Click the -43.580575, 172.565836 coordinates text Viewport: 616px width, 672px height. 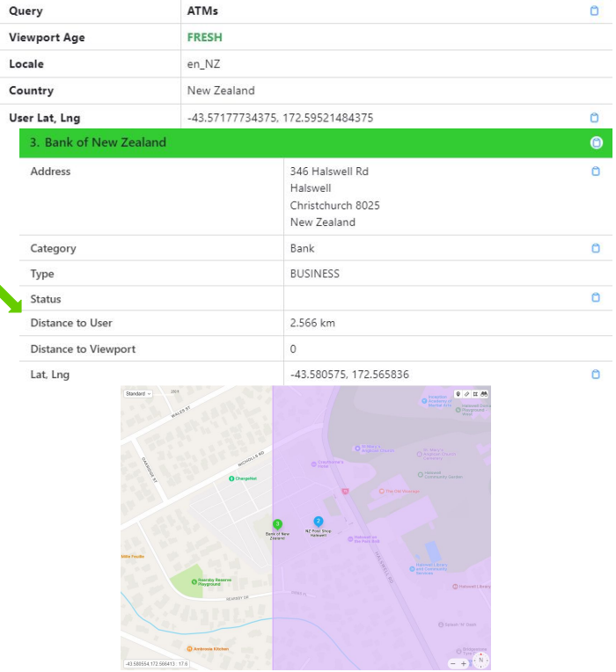click(349, 375)
